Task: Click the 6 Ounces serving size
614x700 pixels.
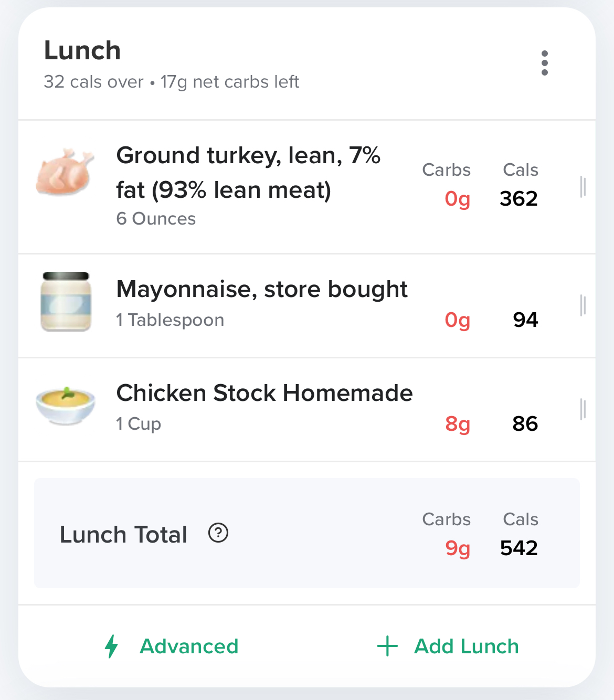Action: [156, 219]
